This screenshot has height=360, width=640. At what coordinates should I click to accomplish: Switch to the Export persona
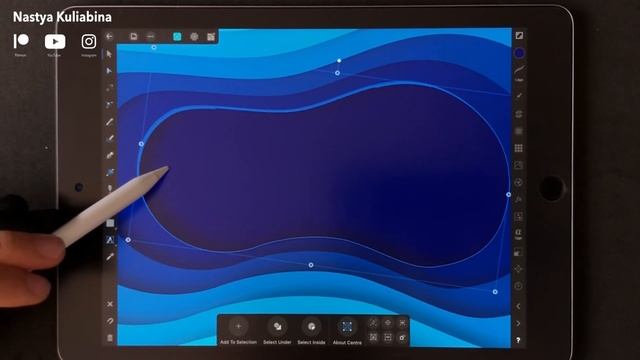coord(211,37)
